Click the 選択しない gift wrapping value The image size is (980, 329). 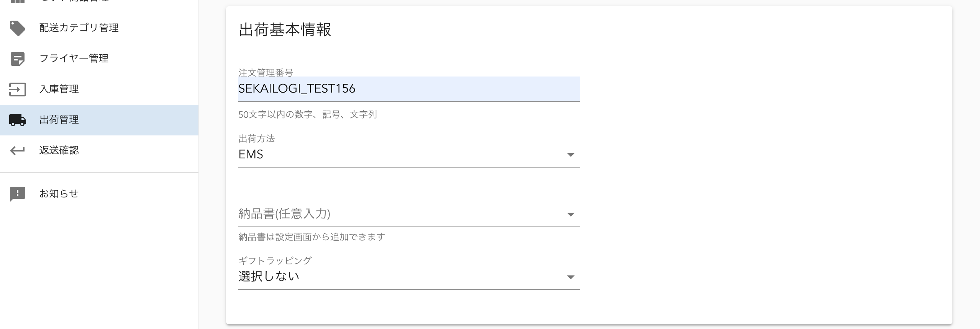point(269,276)
